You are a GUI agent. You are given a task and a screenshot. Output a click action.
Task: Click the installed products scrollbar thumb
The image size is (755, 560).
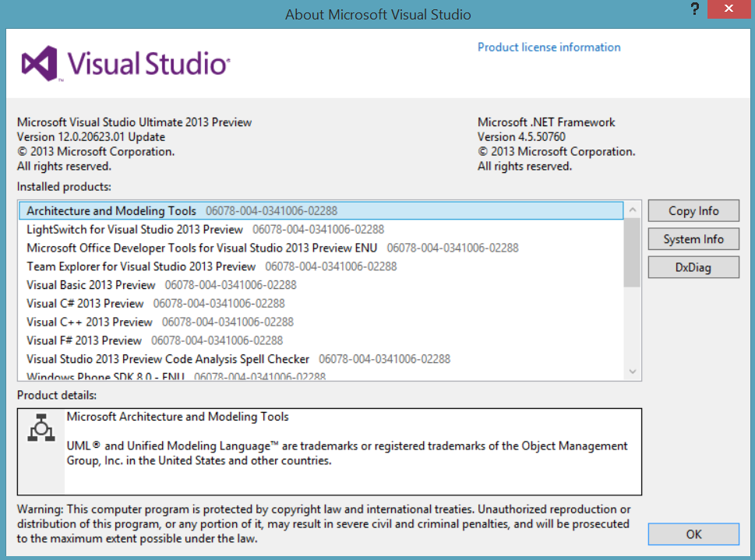[x=632, y=253]
